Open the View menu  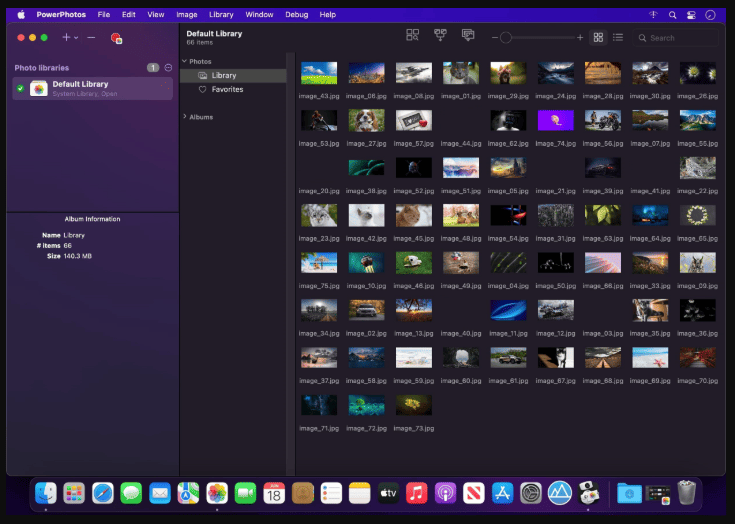(x=156, y=15)
